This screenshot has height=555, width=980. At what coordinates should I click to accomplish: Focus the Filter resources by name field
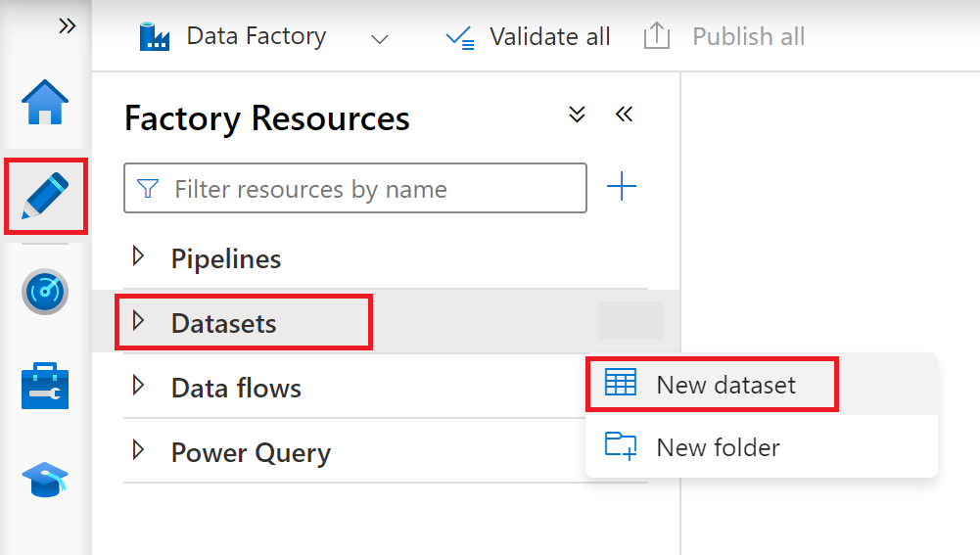click(x=372, y=188)
